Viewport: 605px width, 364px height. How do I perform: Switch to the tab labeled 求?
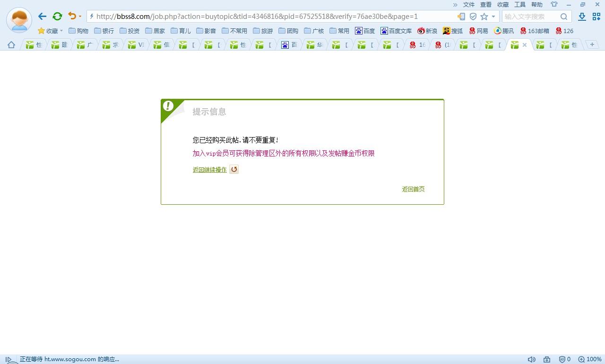(111, 45)
